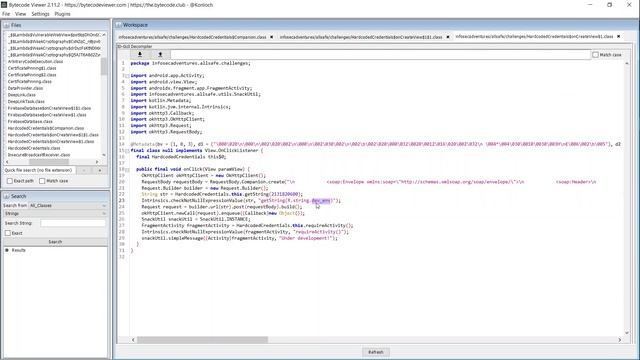Click the search-down arrow icon in decompiler toolbar

tap(140, 54)
